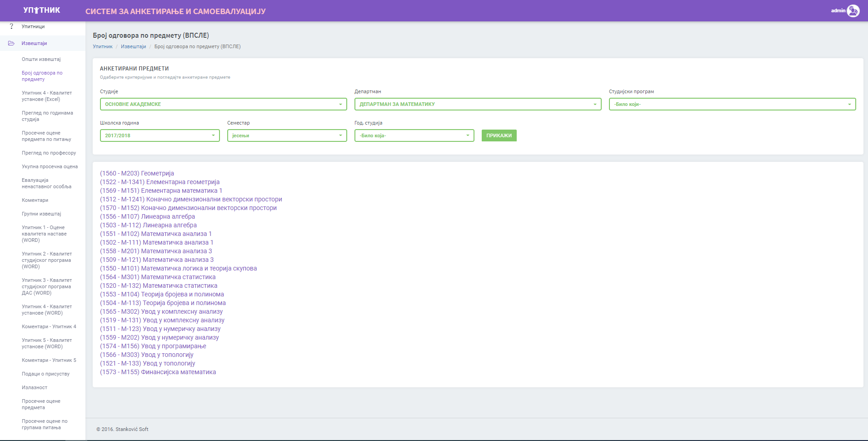868x441 pixels.
Task: Open the Школска година dropdown
Action: (x=160, y=135)
